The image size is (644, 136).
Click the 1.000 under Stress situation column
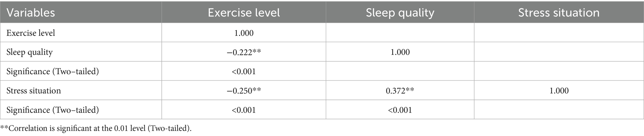[x=559, y=91]
